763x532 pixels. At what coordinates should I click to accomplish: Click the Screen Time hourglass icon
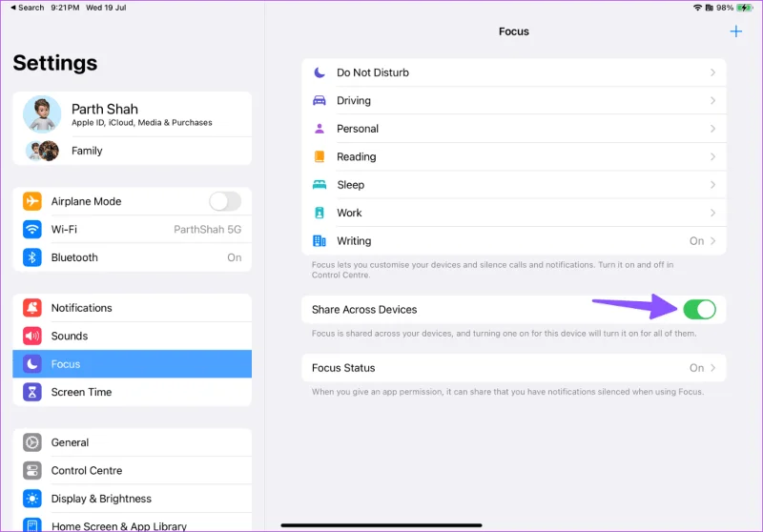click(x=32, y=392)
